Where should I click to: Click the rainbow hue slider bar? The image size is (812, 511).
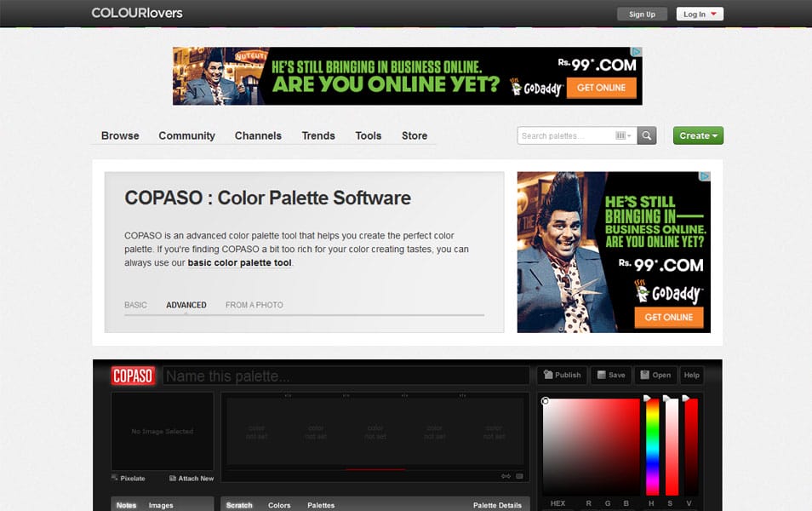[653, 447]
